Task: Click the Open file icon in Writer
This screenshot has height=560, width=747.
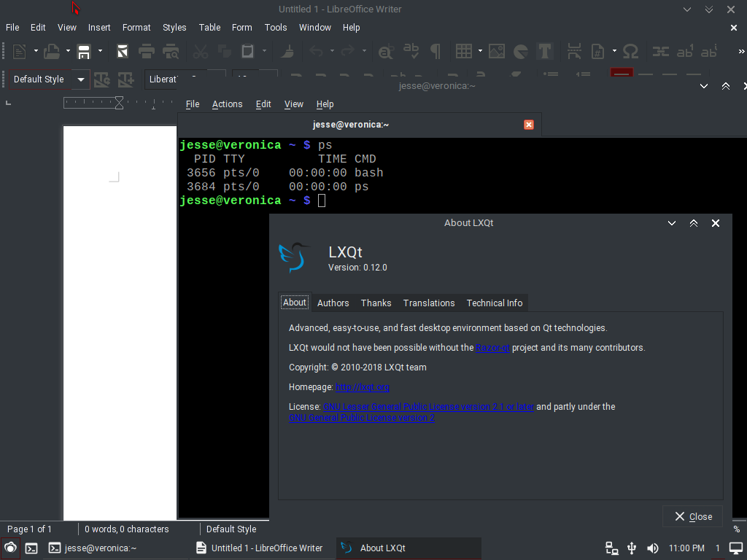Action: click(52, 51)
